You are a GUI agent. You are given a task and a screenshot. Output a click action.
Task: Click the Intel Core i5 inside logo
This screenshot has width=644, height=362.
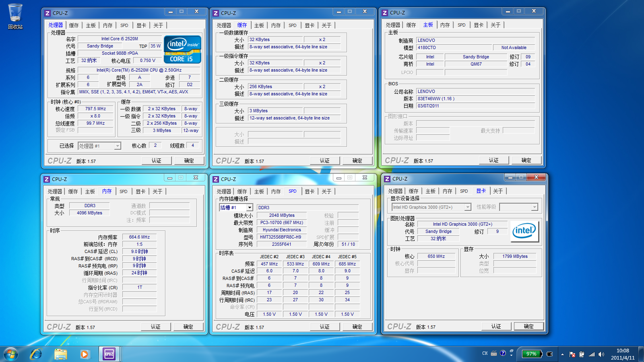pyautogui.click(x=182, y=49)
